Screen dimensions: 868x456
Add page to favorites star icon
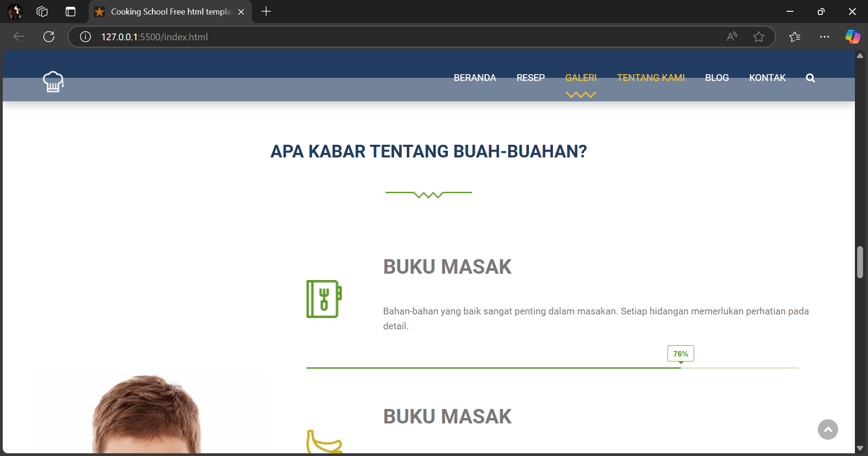point(759,37)
